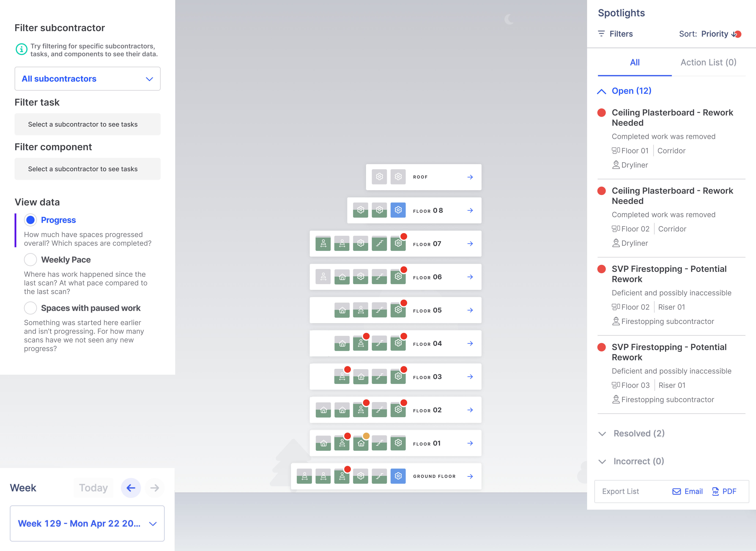Open the All subcontractors dropdown

click(87, 79)
